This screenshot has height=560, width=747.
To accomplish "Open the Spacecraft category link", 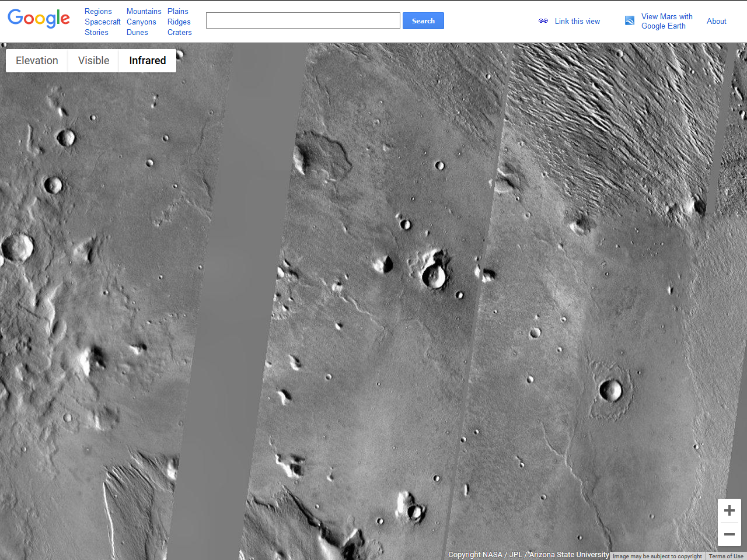I will coord(103,22).
